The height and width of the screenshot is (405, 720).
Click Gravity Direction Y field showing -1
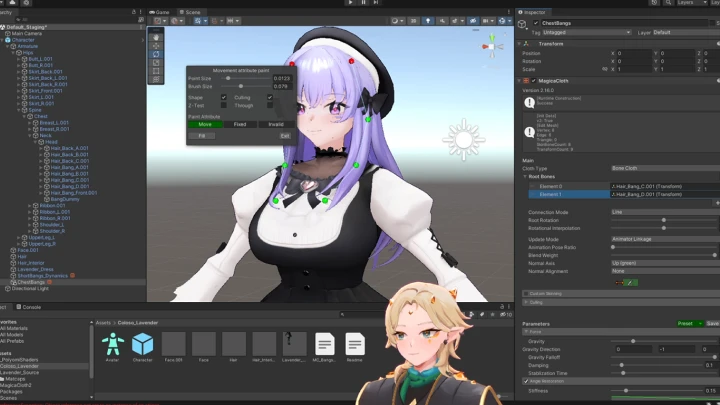tap(676, 349)
